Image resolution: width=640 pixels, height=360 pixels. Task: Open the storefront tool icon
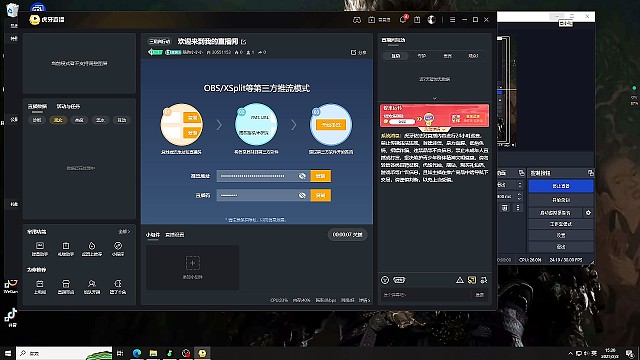coord(66,287)
